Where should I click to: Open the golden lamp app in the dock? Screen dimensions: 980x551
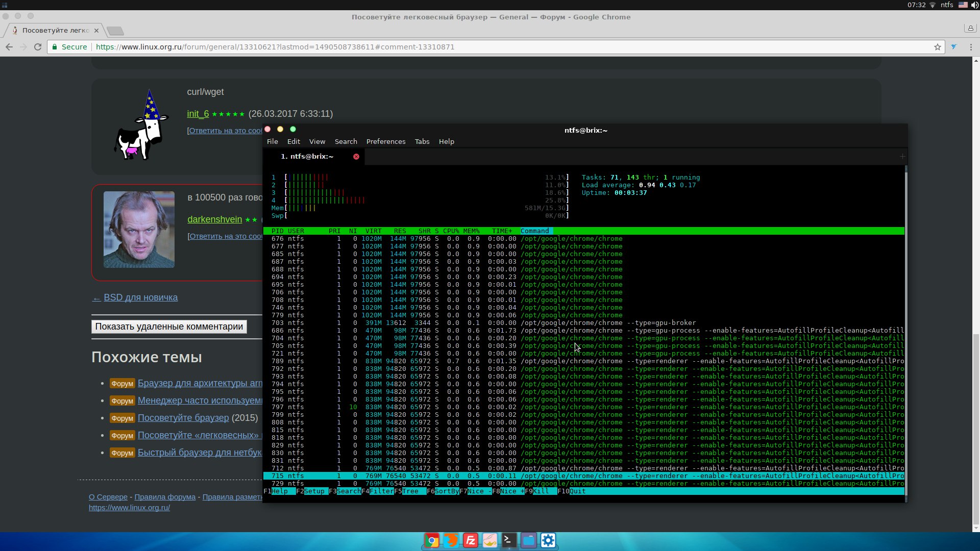(x=489, y=540)
